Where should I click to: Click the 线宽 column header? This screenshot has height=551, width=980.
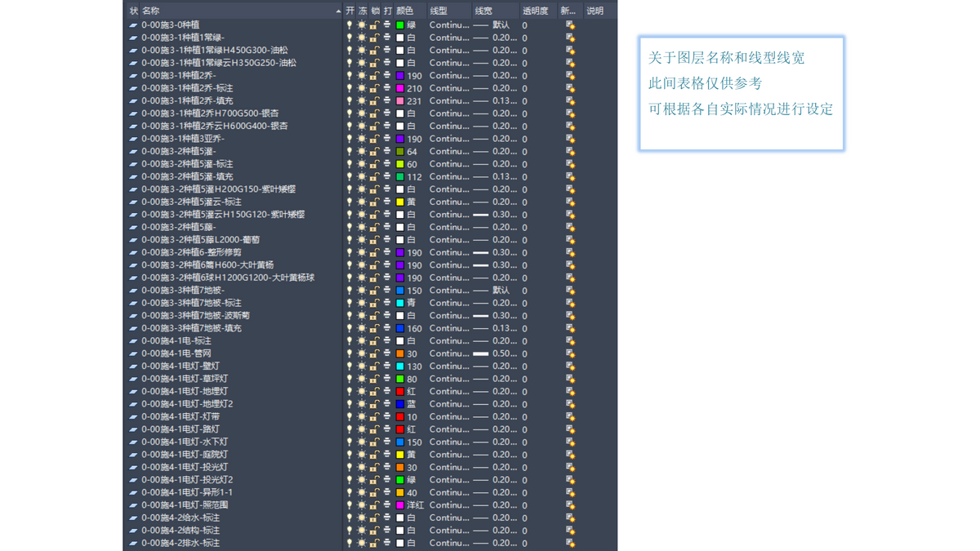point(483,11)
